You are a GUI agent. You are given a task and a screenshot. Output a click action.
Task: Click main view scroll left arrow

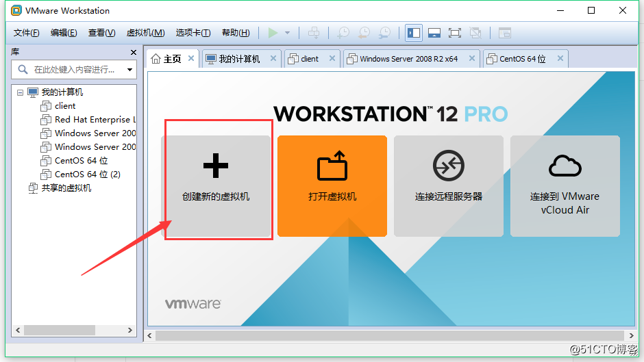click(149, 336)
